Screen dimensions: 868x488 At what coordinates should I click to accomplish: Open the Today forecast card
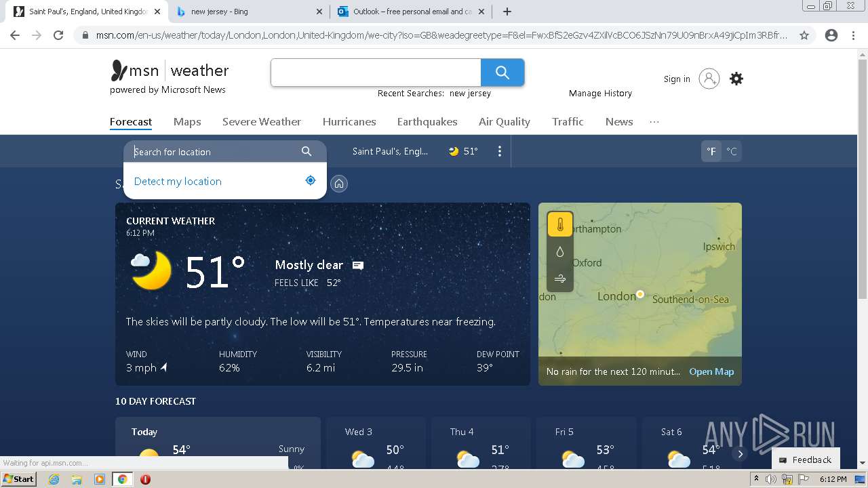click(218, 444)
